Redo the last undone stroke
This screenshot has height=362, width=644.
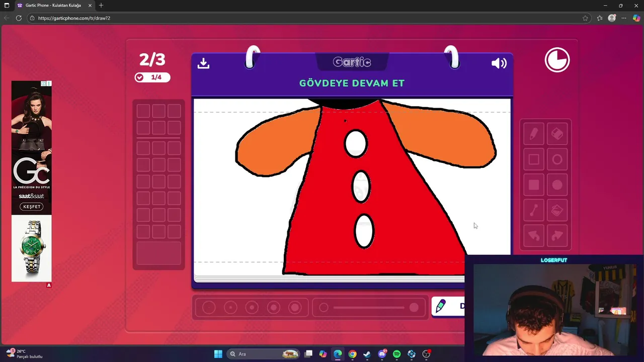[x=557, y=236]
